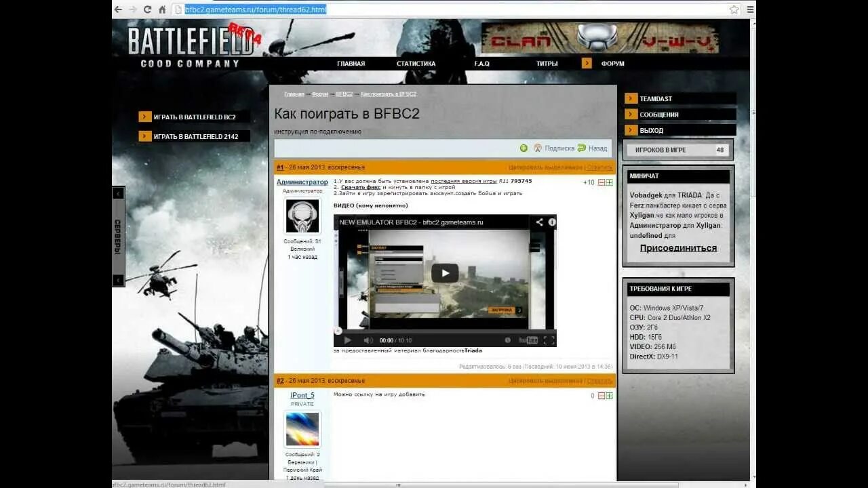Click the 'Скачать фикс' link
The height and width of the screenshot is (488, 868).
coord(361,187)
